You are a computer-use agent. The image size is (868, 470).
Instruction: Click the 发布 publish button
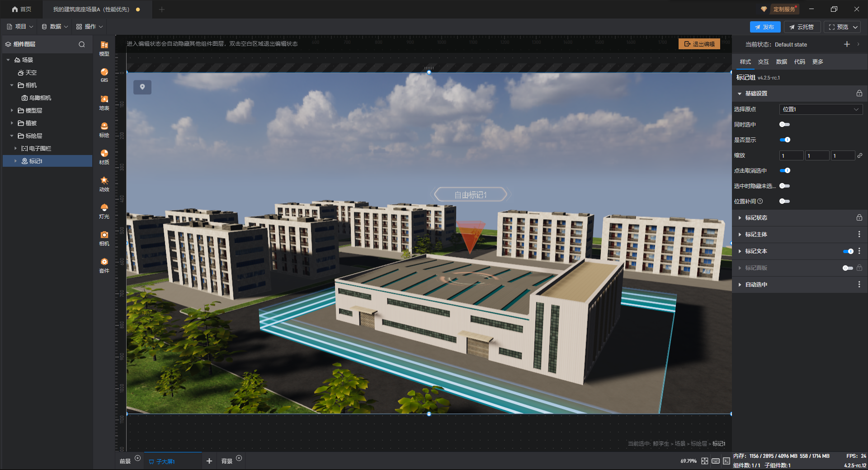[765, 27]
